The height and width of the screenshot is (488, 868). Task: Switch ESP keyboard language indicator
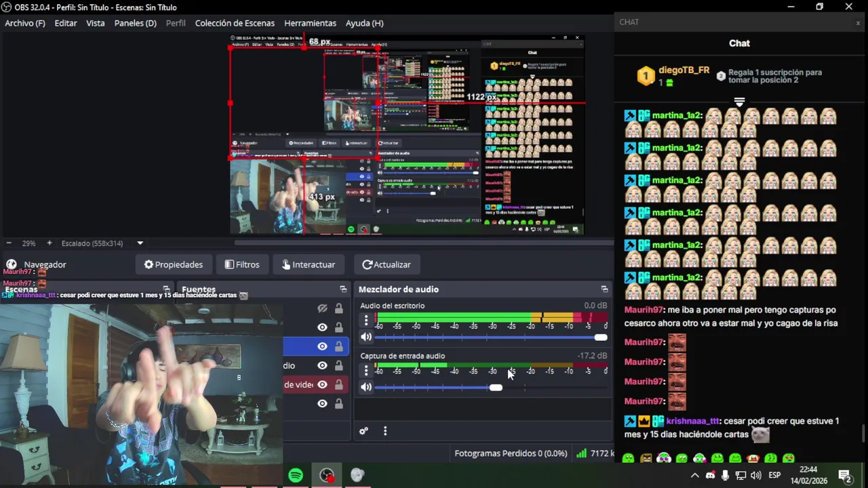774,476
